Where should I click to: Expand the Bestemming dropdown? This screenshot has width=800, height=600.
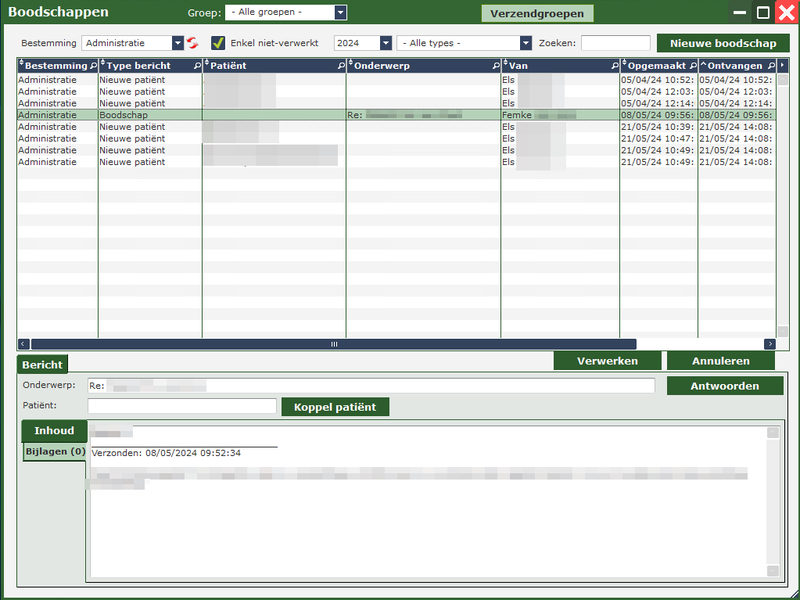pyautogui.click(x=178, y=43)
